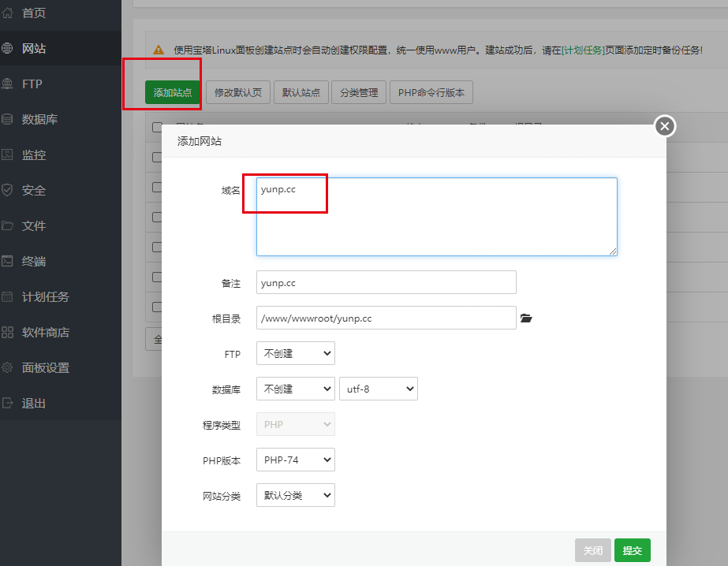Screen dimensions: 728x566
Task: Click the warning triangle icon in notice
Action: click(x=159, y=50)
